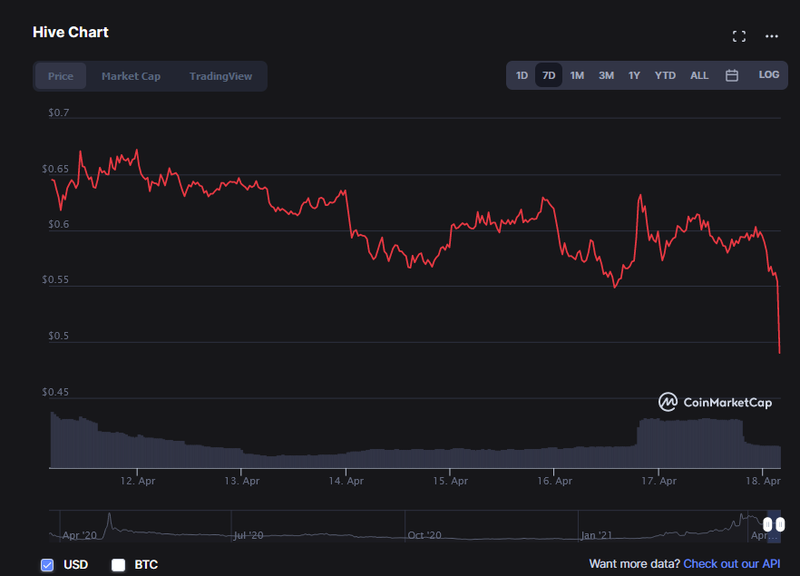Screen dimensions: 800x576
Task: Toggle LOG scale on the chart
Action: tap(768, 75)
